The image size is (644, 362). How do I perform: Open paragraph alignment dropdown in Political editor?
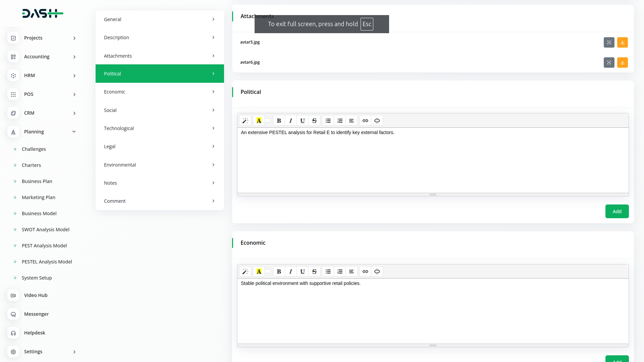tap(351, 121)
